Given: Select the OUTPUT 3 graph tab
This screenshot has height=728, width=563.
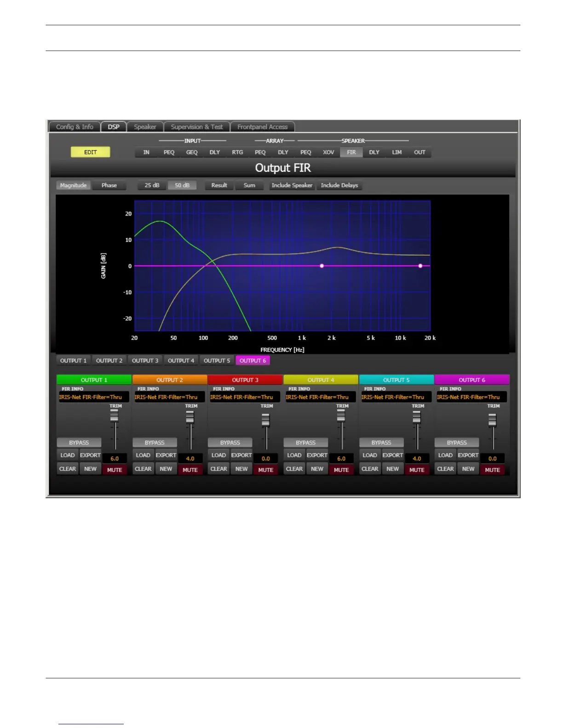Looking at the screenshot, I should coord(145,361).
